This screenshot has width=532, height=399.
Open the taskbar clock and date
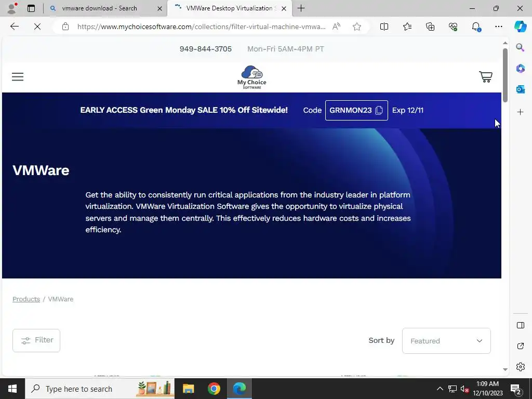coord(488,389)
